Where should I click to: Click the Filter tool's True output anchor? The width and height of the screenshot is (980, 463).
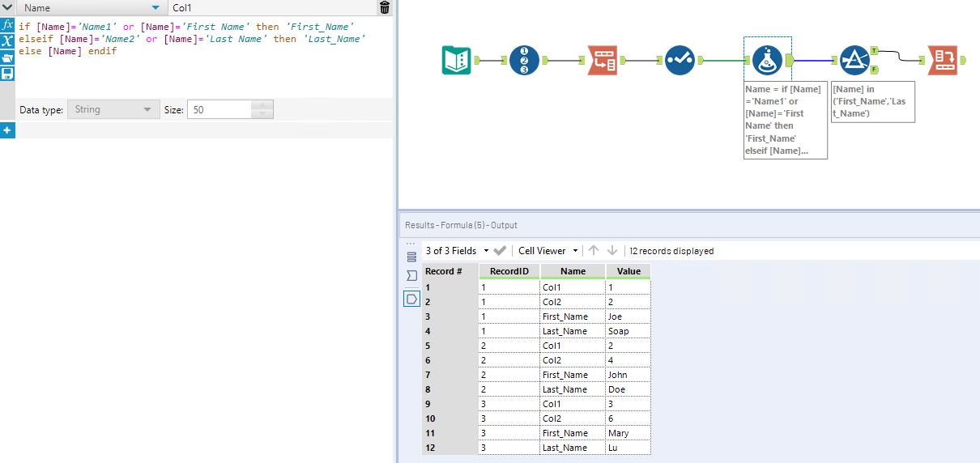point(875,50)
